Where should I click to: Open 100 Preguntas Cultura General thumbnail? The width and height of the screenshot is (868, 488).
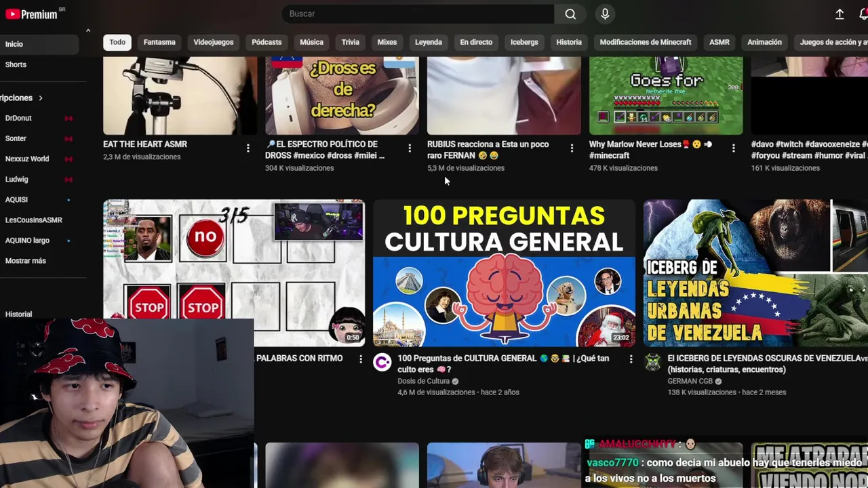[x=504, y=273]
